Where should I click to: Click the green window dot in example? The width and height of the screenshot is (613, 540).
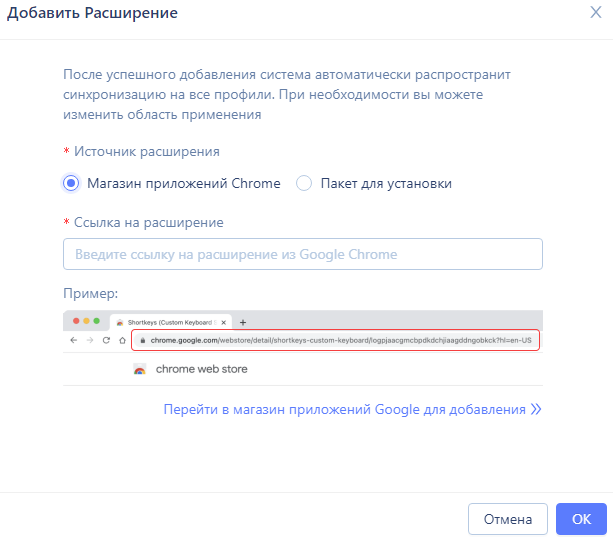pos(97,321)
